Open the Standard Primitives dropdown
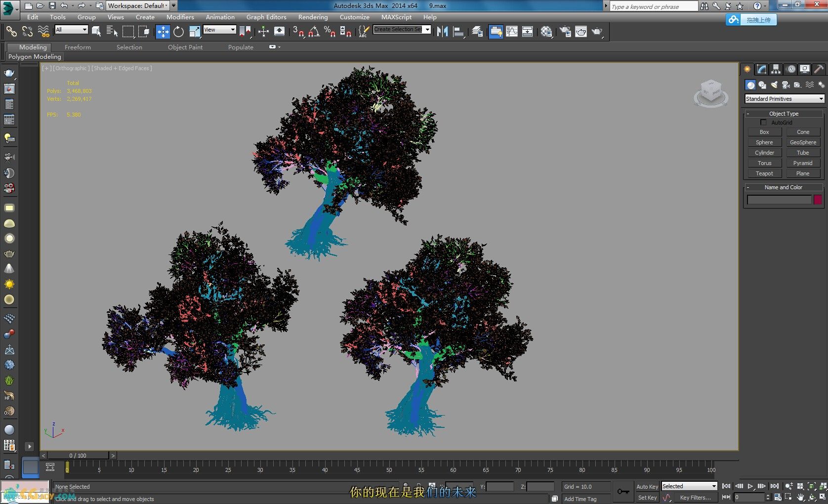The width and height of the screenshot is (828, 504). [784, 99]
